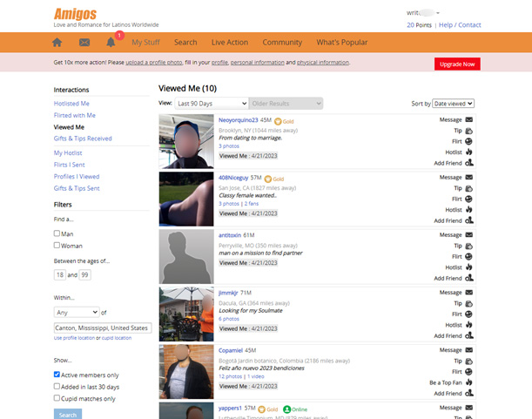
Task: Check the Woman filter checkbox
Action: coord(57,245)
